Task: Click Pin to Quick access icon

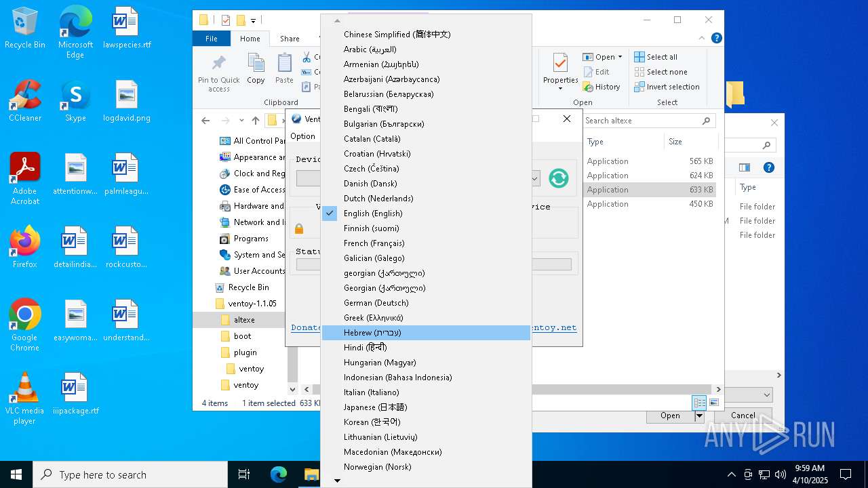Action: coord(218,73)
